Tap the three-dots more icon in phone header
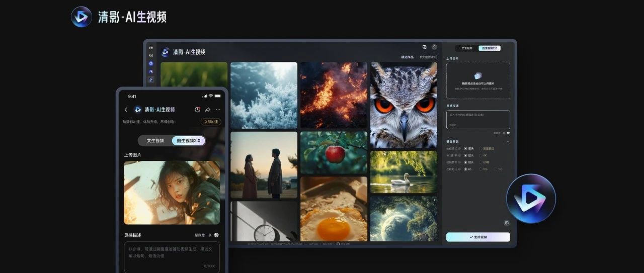Screen dimensions: 644x273 218,110
